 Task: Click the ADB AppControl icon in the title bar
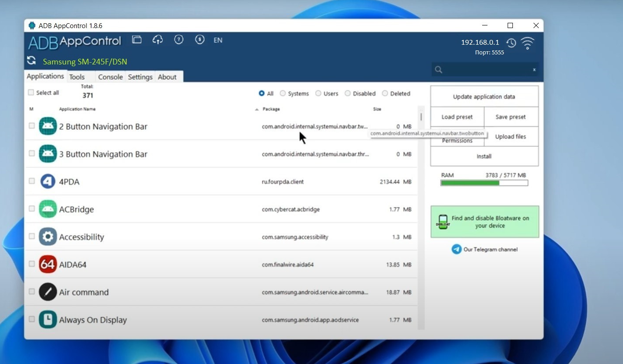pyautogui.click(x=32, y=25)
